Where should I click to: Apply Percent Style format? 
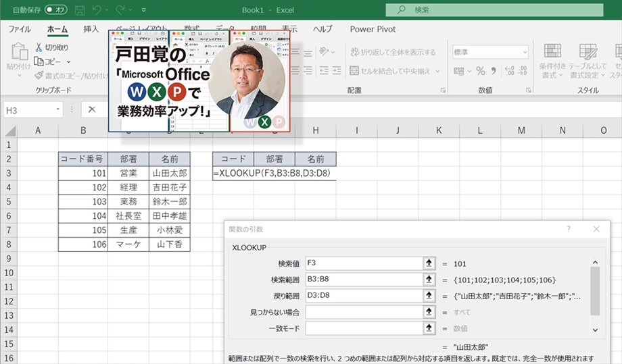click(x=481, y=71)
